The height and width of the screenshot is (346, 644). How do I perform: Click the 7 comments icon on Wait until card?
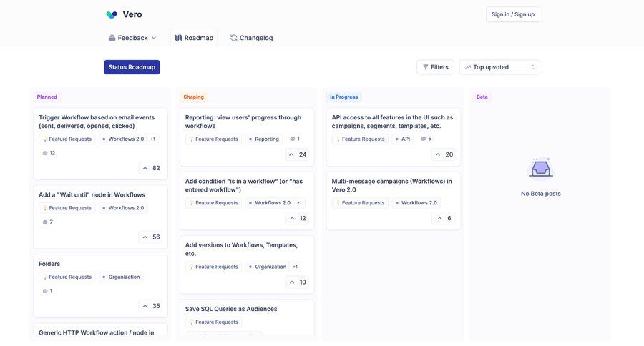tap(48, 222)
